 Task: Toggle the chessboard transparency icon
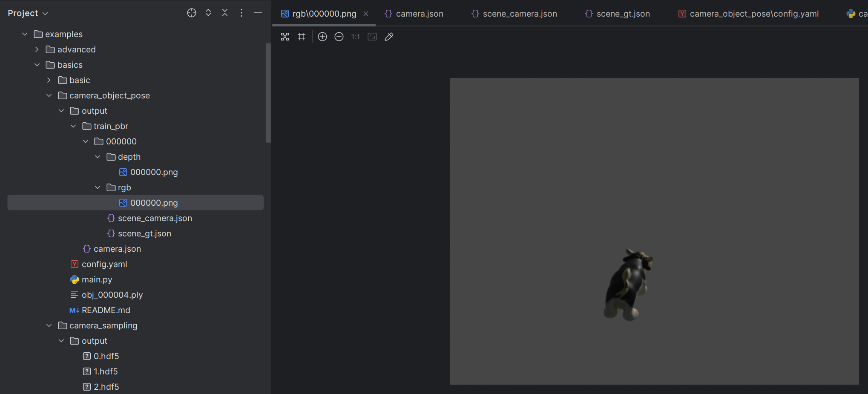click(285, 37)
